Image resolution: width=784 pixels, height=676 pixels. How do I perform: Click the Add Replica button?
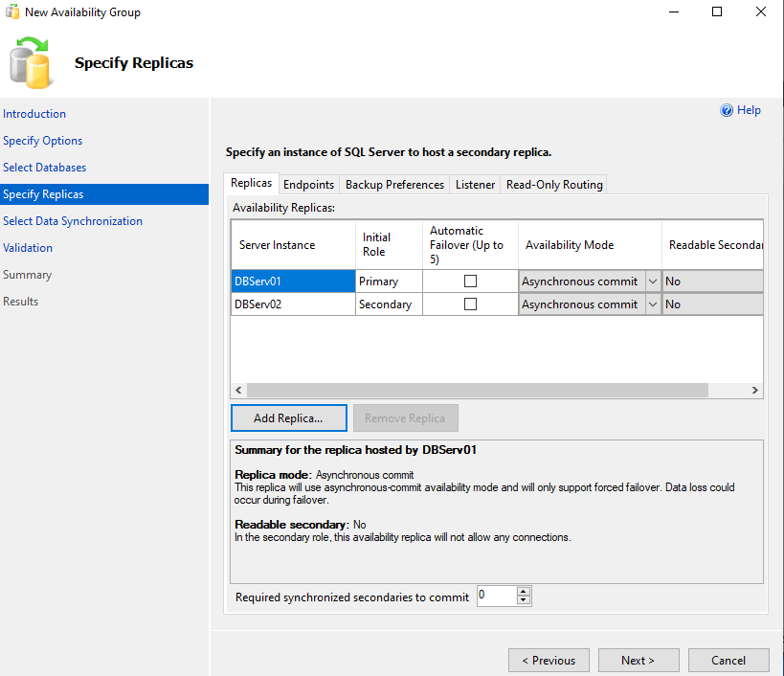click(288, 418)
